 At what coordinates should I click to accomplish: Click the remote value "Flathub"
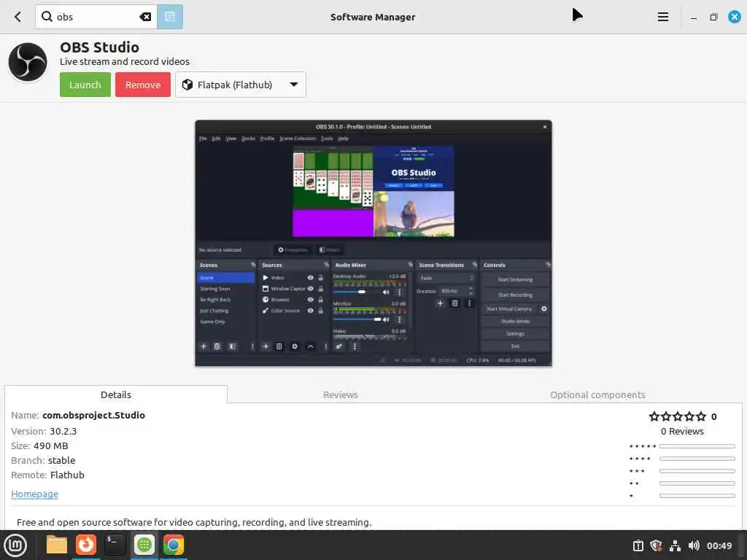coord(67,475)
